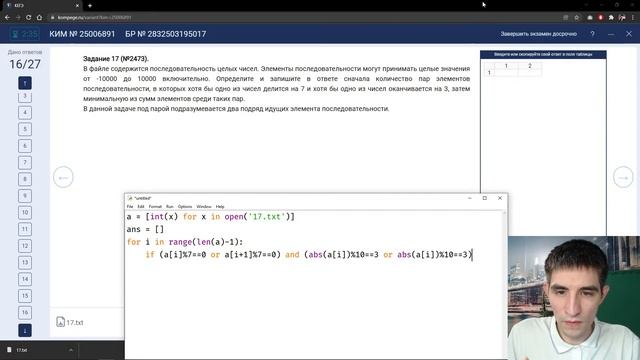Click the Задание 17 (№2473) heading
This screenshot has height=360, width=640.
pyautogui.click(x=116, y=59)
